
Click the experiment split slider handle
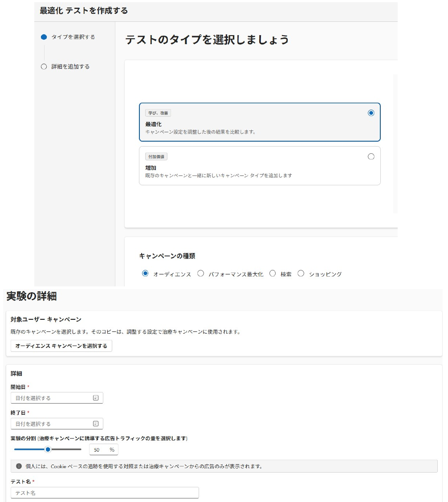click(48, 449)
